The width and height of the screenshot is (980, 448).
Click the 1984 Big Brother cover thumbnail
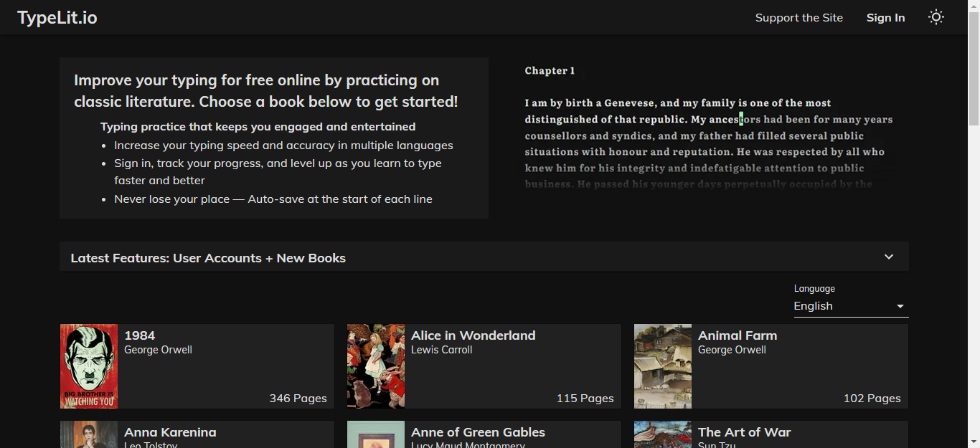[89, 366]
